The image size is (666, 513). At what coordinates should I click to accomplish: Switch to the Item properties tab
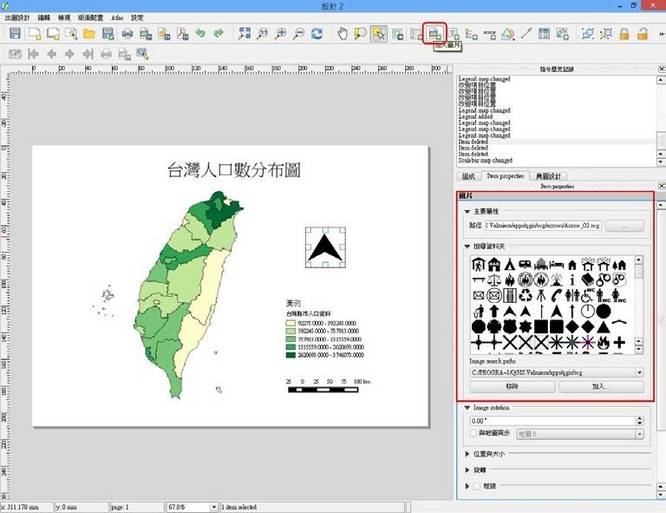point(505,176)
